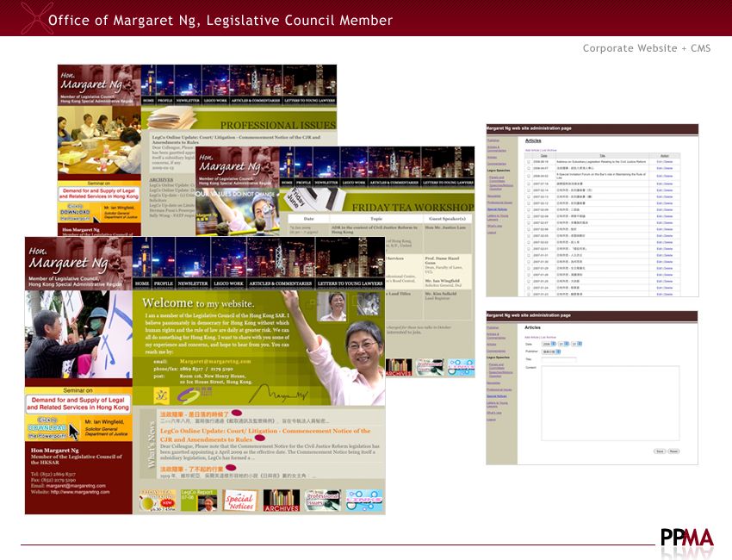Click Add Article link on articles list page

point(532,150)
